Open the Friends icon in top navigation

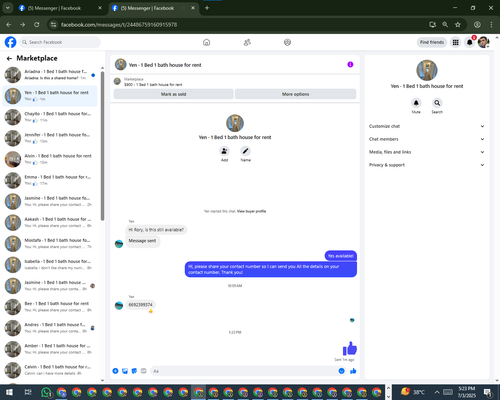[247, 42]
